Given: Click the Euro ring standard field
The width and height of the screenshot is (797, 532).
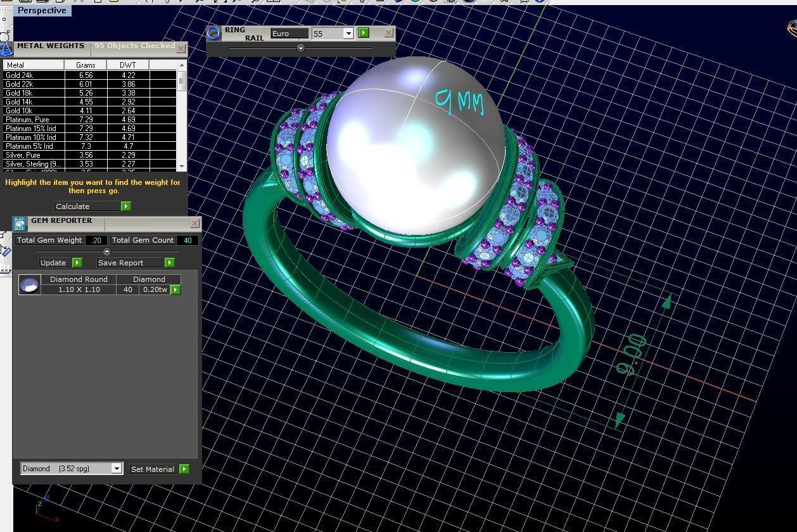Looking at the screenshot, I should pos(290,34).
